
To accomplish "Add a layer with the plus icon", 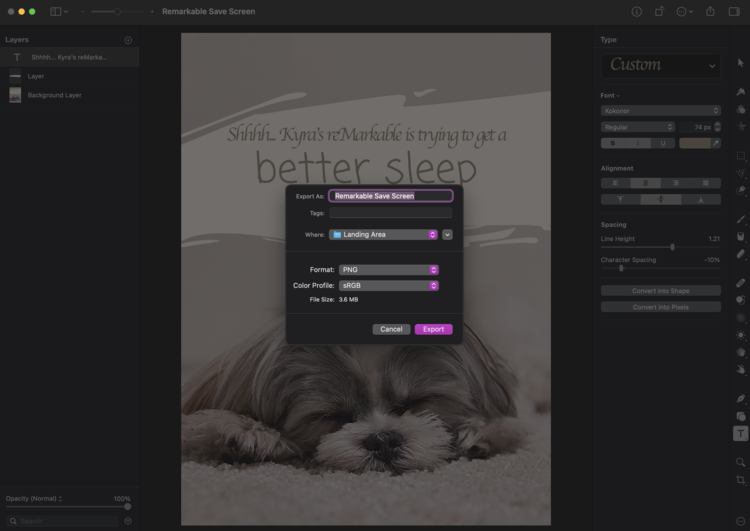I will (x=128, y=40).
